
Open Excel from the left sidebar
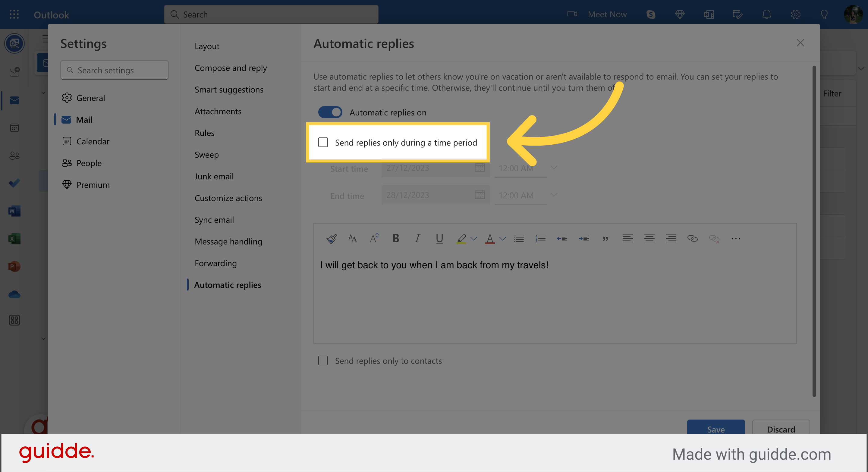click(14, 238)
